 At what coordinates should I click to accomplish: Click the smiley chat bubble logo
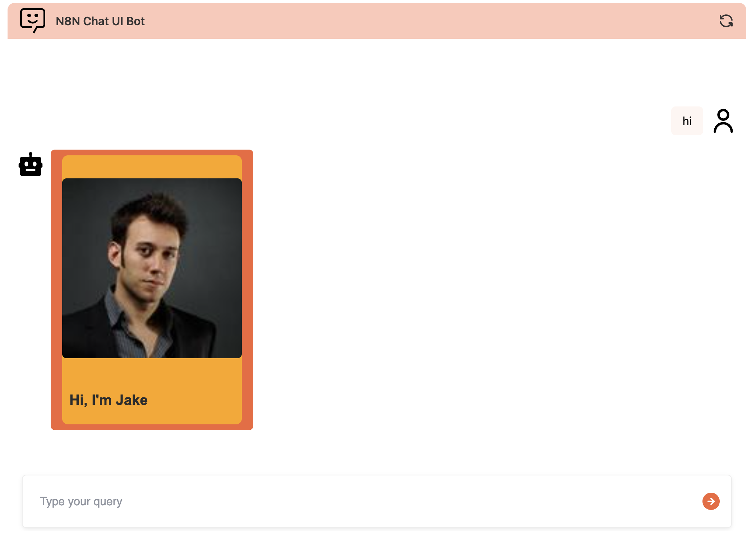coord(33,20)
